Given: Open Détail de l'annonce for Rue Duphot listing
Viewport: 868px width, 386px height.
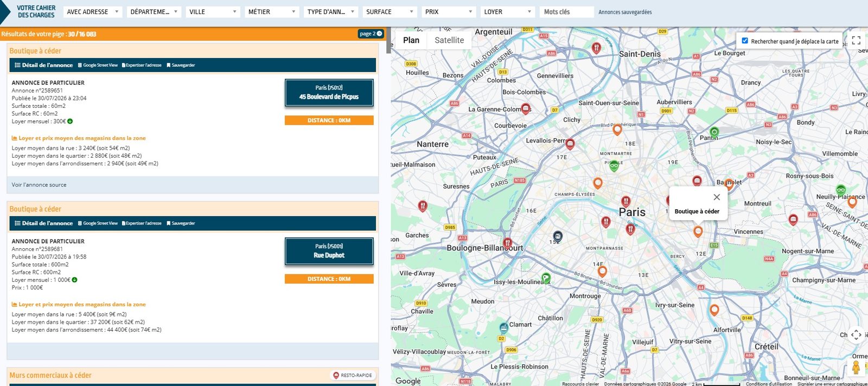Looking at the screenshot, I should click(x=43, y=223).
